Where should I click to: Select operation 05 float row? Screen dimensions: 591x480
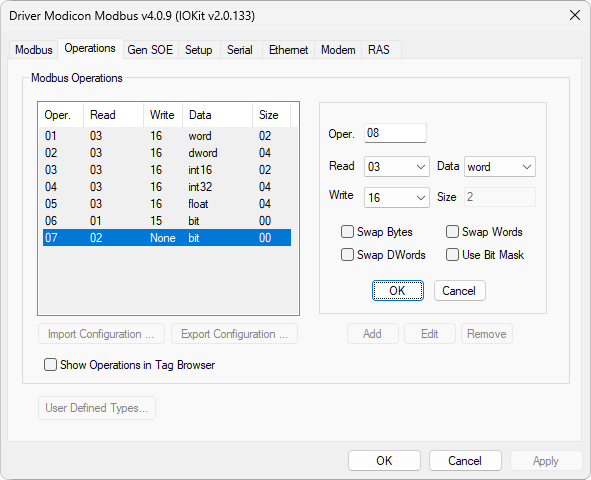167,204
